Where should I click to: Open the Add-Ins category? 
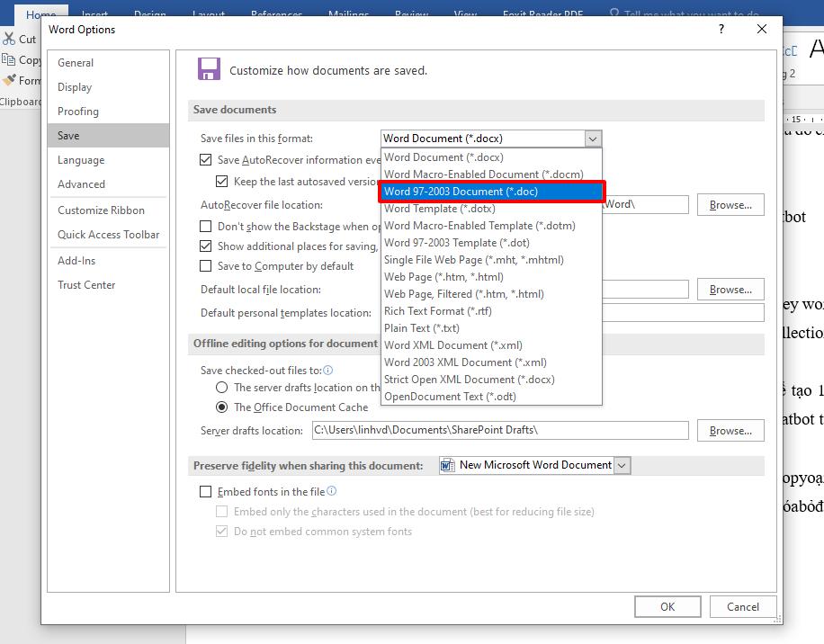pyautogui.click(x=108, y=261)
